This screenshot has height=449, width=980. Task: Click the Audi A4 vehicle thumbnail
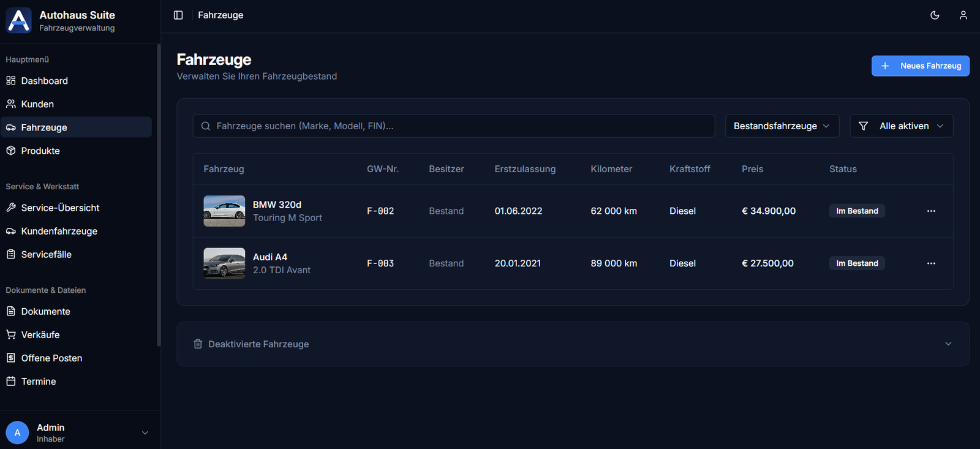(x=224, y=263)
